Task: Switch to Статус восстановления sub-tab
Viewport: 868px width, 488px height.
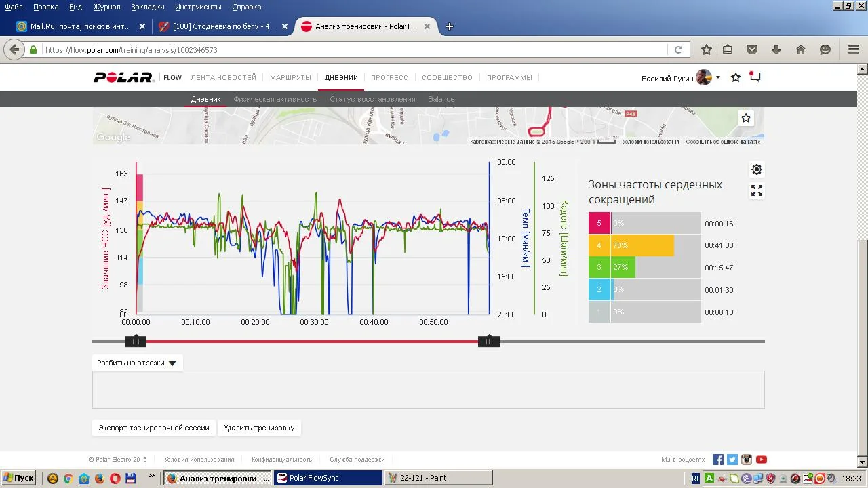Action: pos(372,99)
